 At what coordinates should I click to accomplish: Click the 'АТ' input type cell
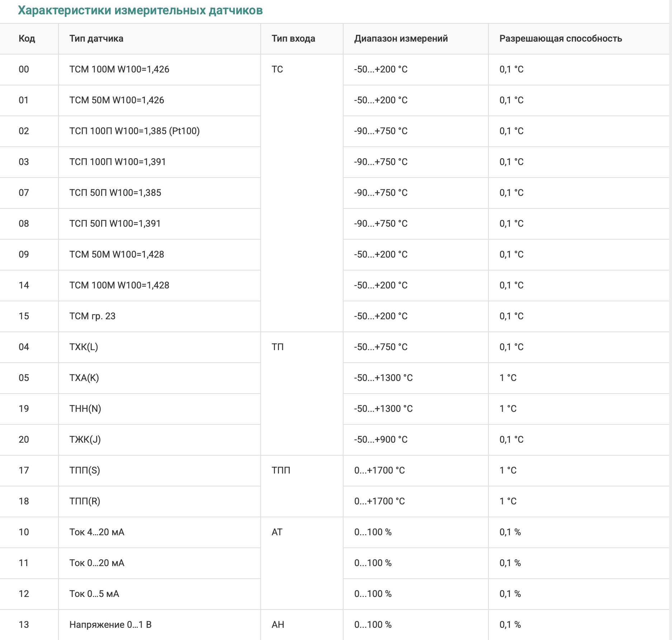coord(277,532)
